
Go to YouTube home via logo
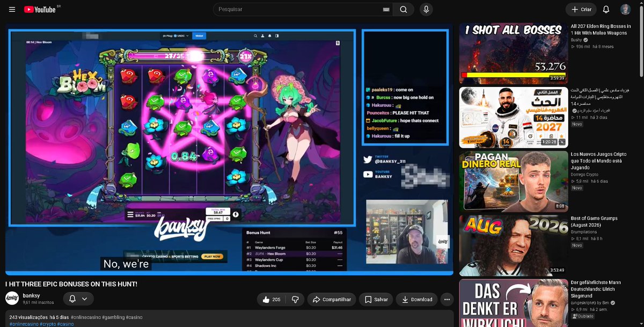click(40, 10)
